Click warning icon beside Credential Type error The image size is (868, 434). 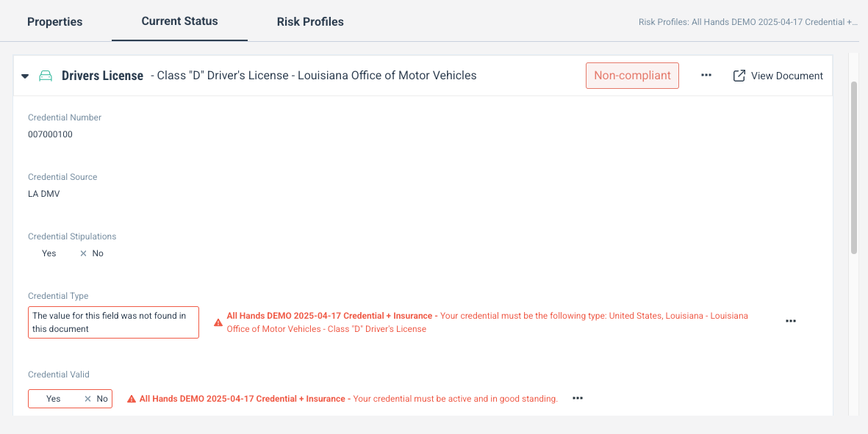(x=218, y=322)
